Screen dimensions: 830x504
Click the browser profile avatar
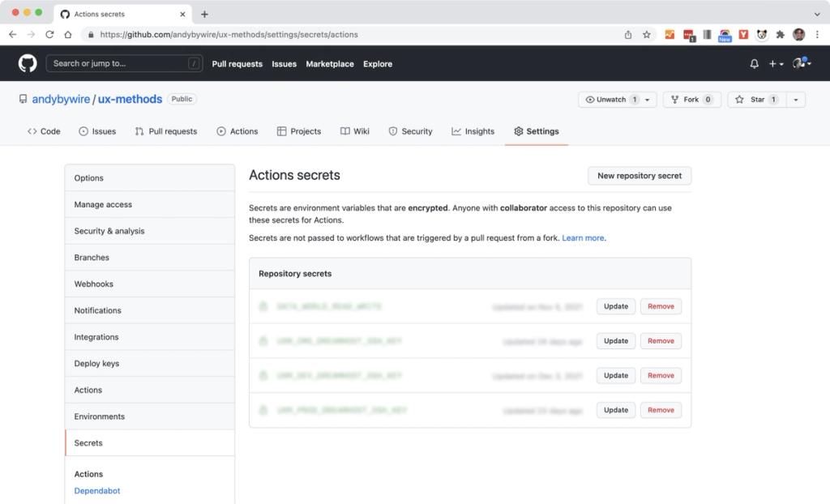tap(798, 34)
